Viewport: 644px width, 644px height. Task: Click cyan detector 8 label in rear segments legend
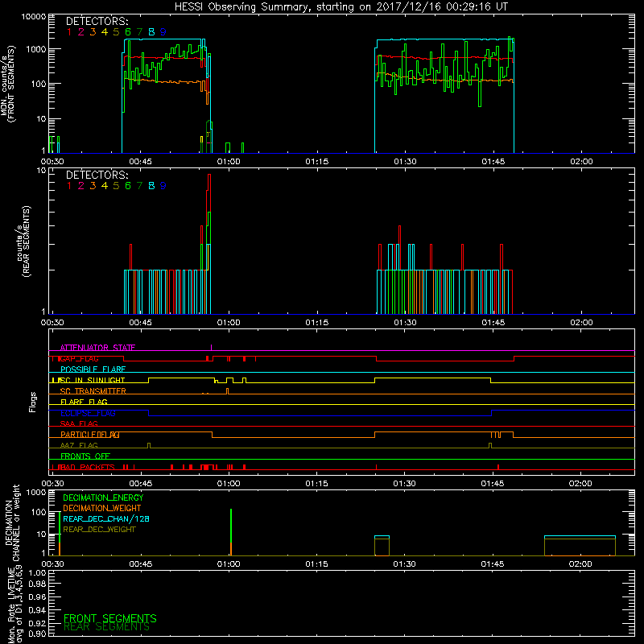pos(151,186)
